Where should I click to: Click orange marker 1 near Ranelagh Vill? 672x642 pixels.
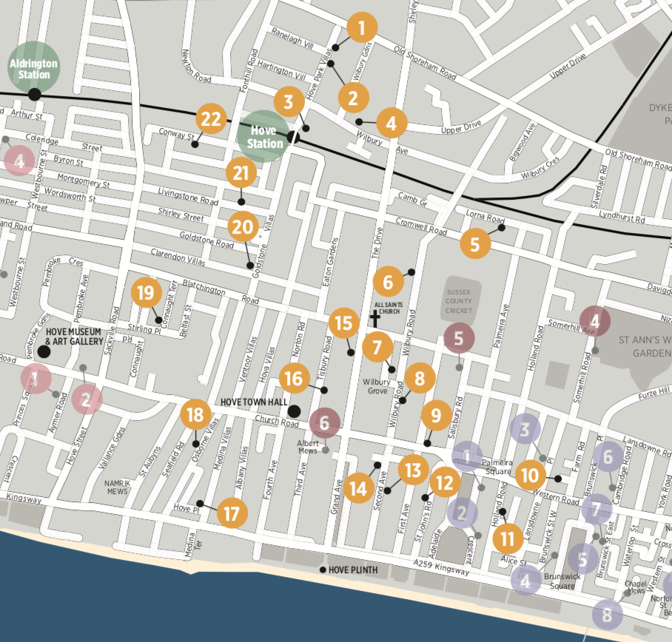pyautogui.click(x=362, y=29)
